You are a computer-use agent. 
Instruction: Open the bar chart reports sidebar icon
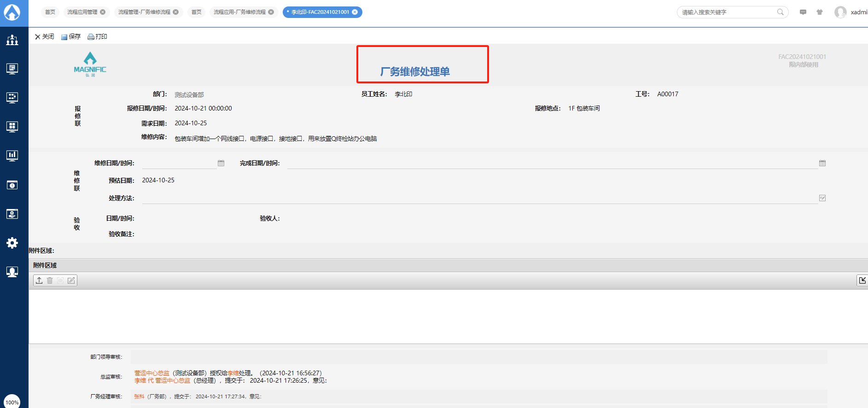point(12,155)
